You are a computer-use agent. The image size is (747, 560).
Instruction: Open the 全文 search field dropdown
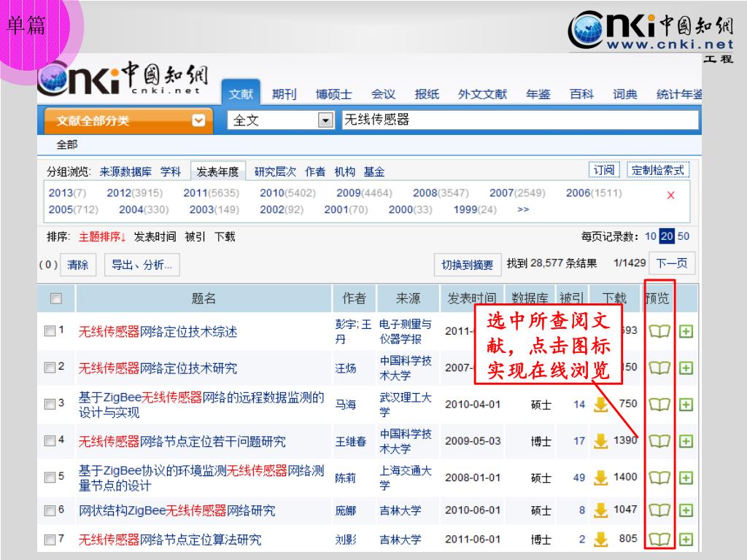[325, 120]
